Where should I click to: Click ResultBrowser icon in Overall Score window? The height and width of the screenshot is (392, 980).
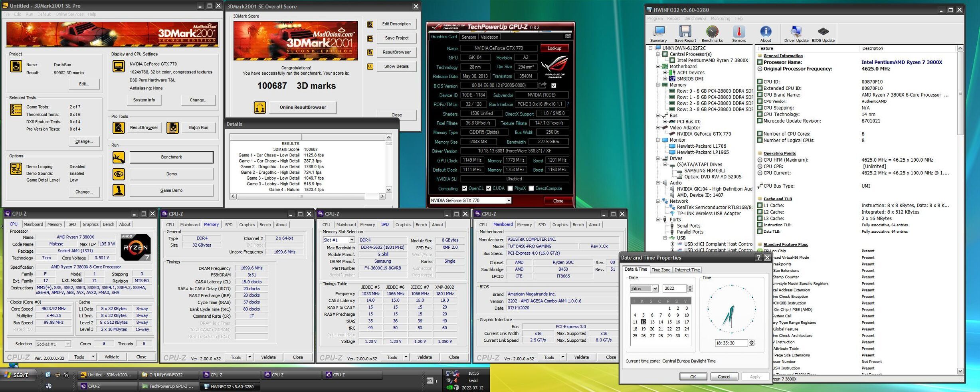coord(370,52)
